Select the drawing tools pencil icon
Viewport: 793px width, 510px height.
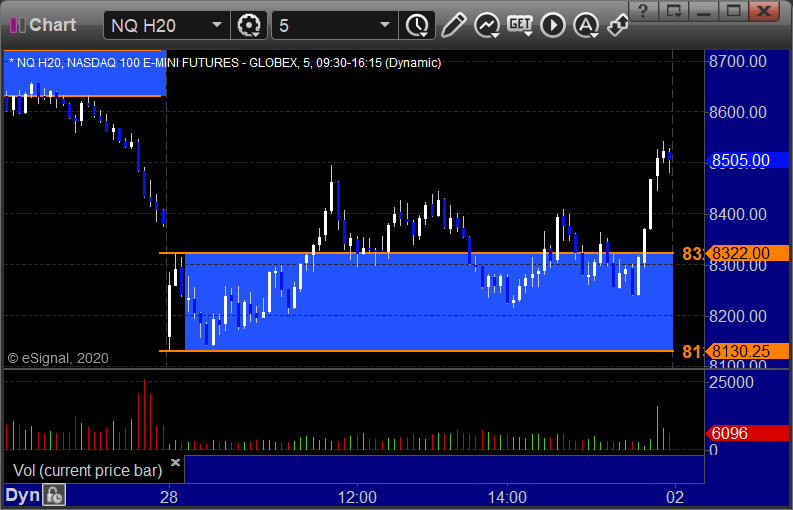[x=453, y=25]
